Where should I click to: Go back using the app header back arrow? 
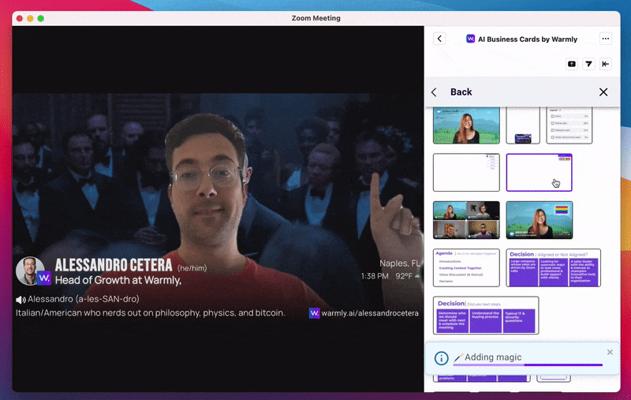439,39
